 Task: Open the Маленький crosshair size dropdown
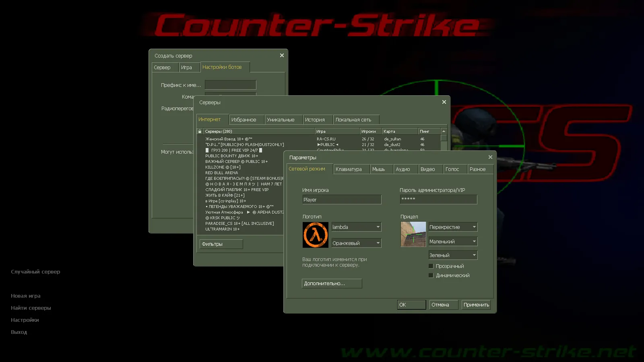(x=453, y=241)
